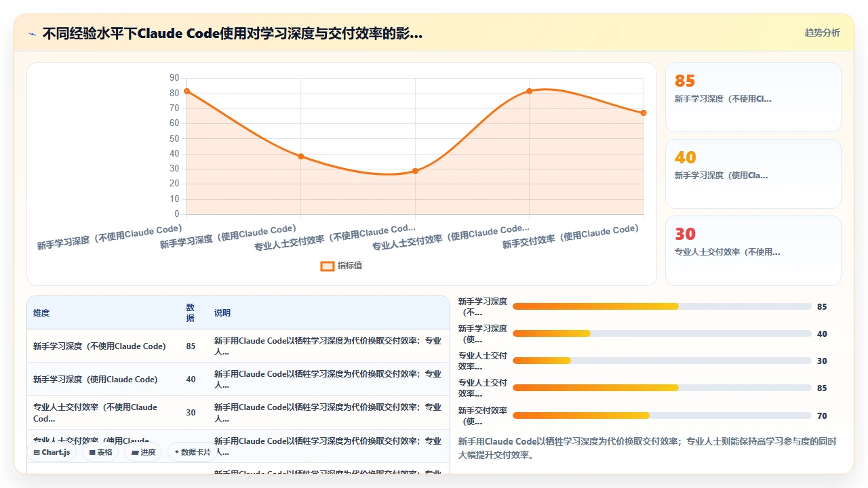
Task: Click the summary paragraph below the progress bars
Action: 648,448
